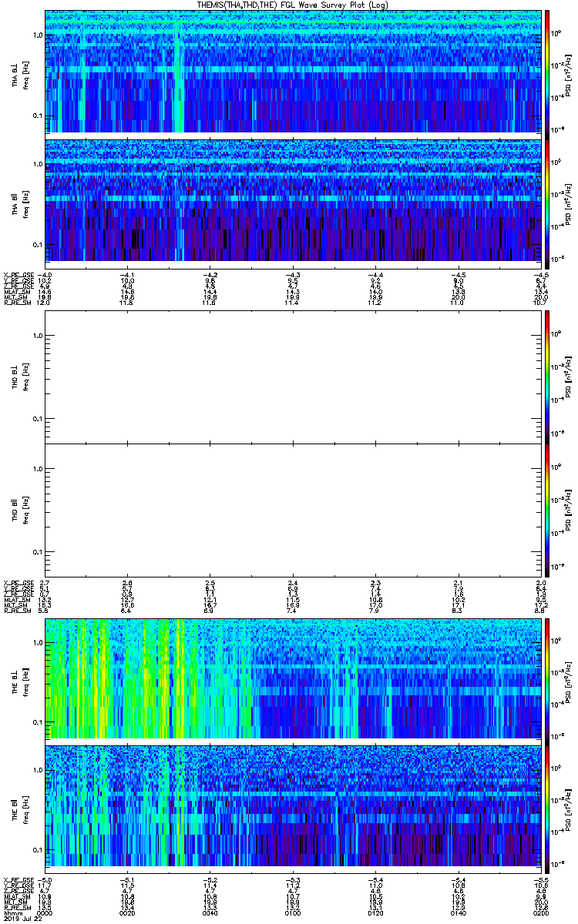Click the R_RE_SM row label under THA panels

18,303
